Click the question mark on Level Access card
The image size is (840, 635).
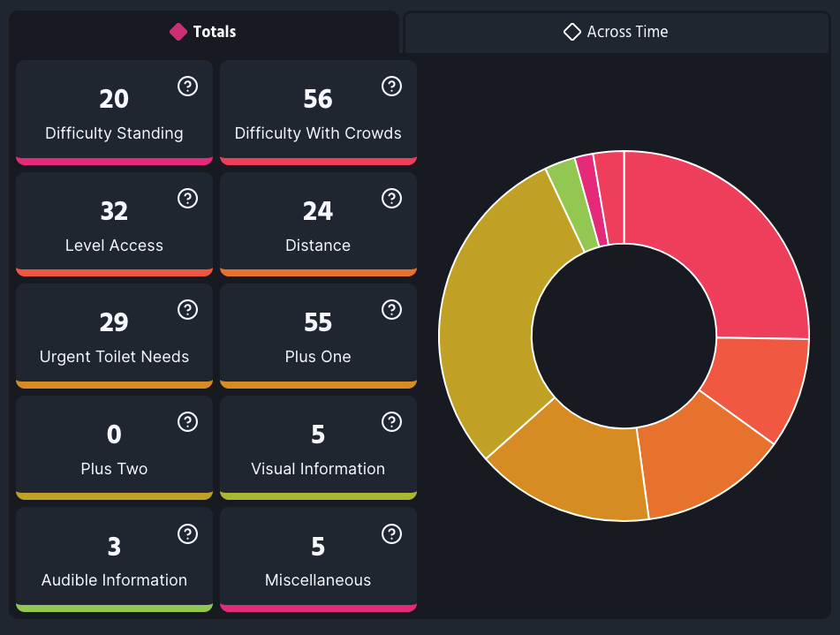click(187, 198)
